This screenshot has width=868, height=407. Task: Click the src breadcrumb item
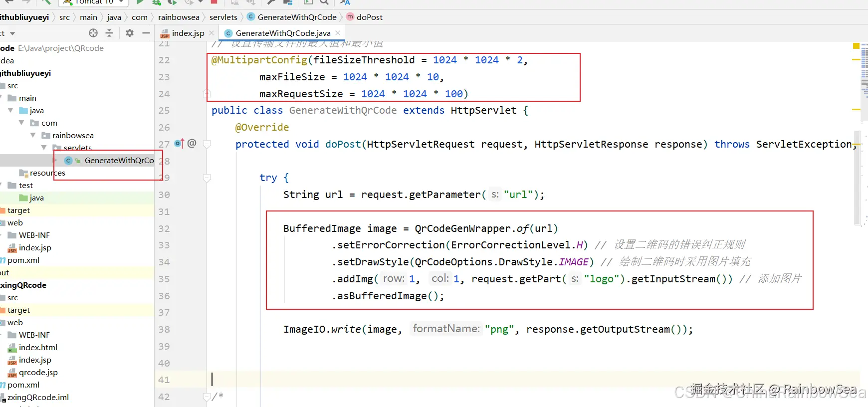coord(64,17)
